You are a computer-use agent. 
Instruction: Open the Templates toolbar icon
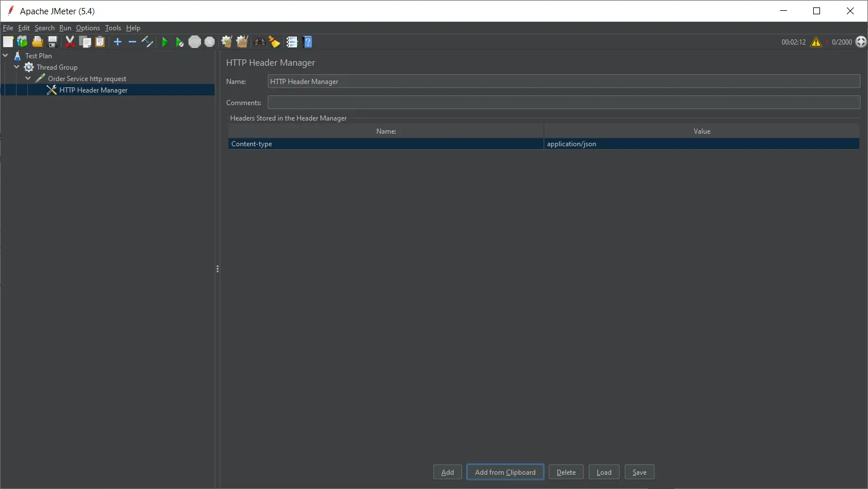pyautogui.click(x=22, y=42)
